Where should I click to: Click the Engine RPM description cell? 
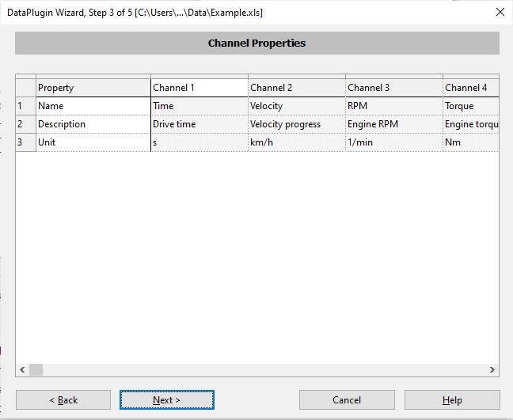pos(393,124)
